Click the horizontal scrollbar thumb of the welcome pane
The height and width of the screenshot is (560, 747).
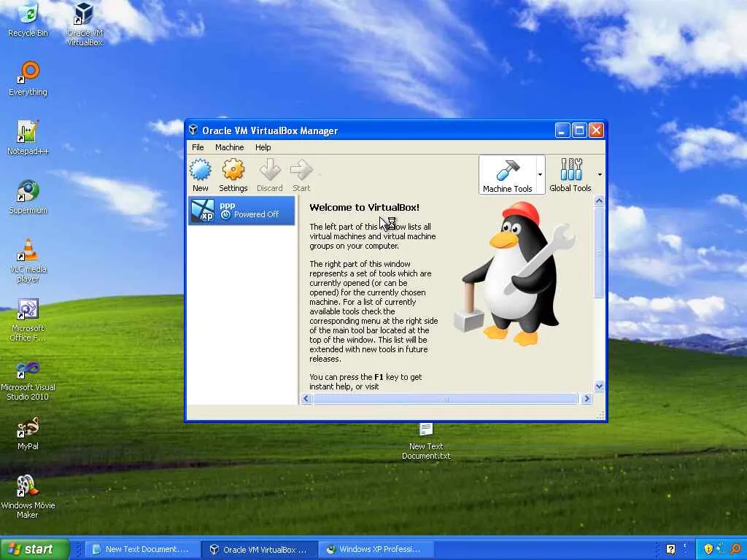(x=445, y=399)
